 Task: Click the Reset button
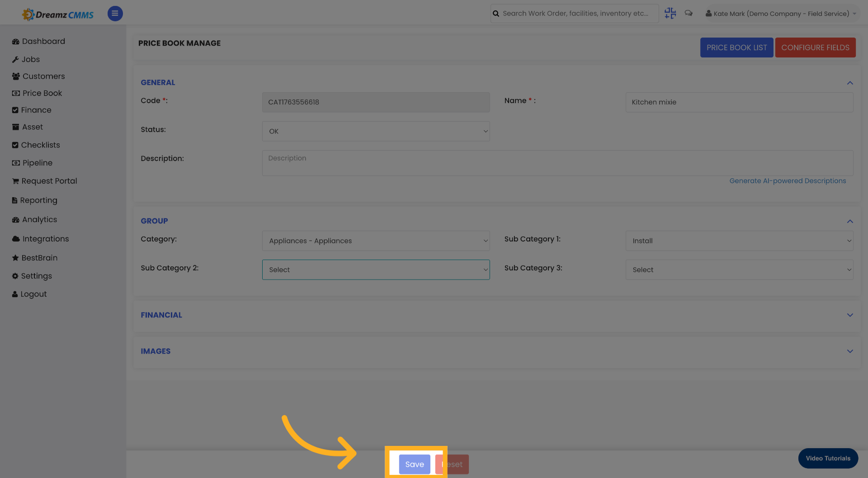coord(452,464)
